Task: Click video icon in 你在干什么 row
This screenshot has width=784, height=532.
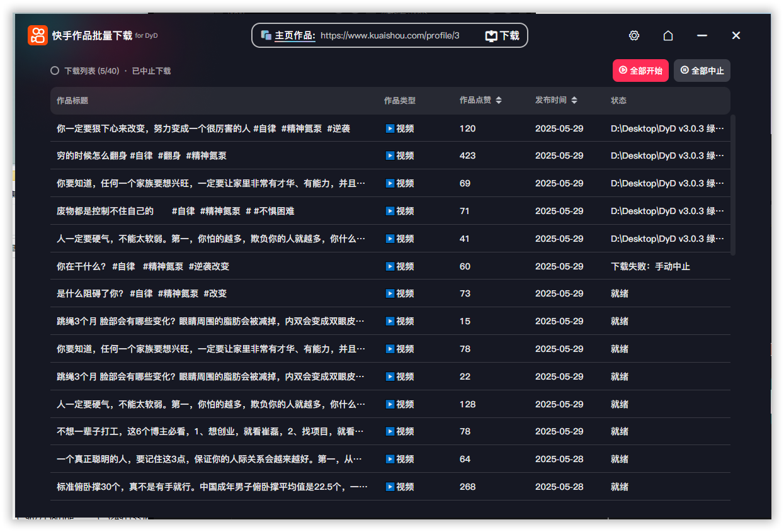Action: pyautogui.click(x=390, y=266)
